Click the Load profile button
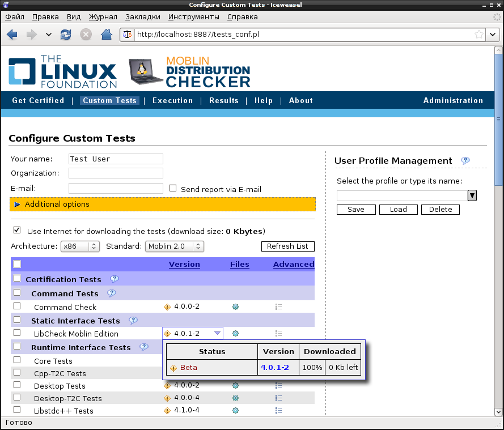Image resolution: width=504 pixels, height=430 pixels. [x=398, y=210]
